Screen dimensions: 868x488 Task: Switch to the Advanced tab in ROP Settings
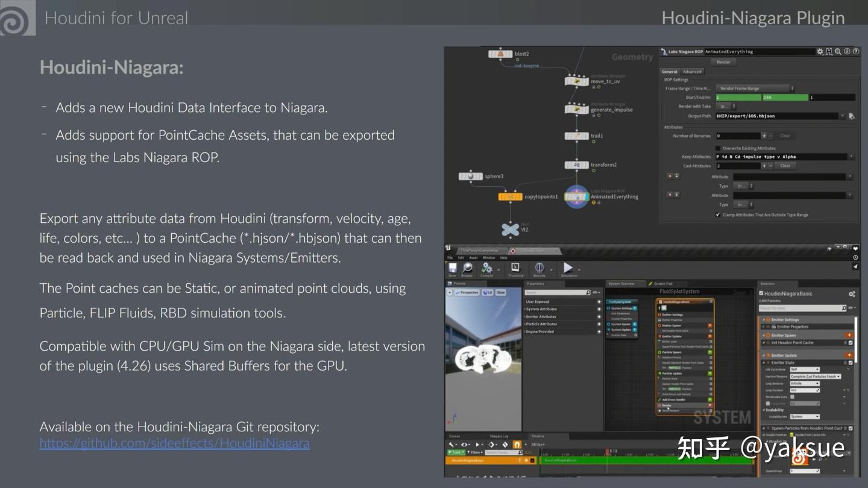point(691,72)
